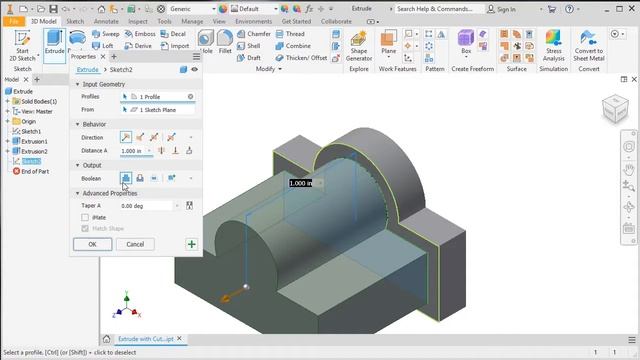640x360 pixels.
Task: Select the Emboss tool
Action: (140, 34)
